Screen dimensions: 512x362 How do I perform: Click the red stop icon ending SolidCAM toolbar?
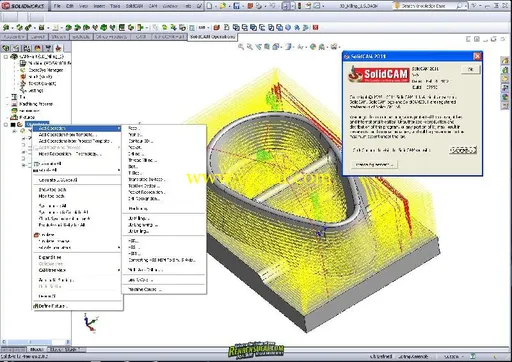[x=315, y=27]
